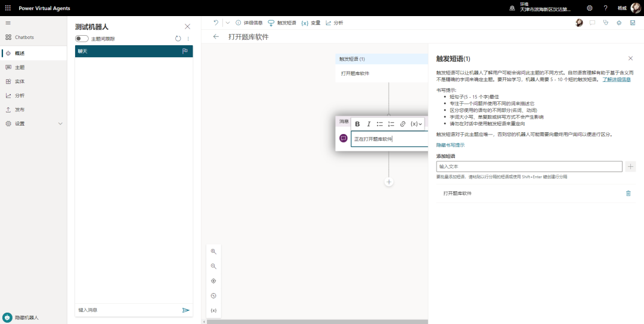The image size is (644, 324).
Task: Open canvas variables {x} icon
Action: (213, 310)
